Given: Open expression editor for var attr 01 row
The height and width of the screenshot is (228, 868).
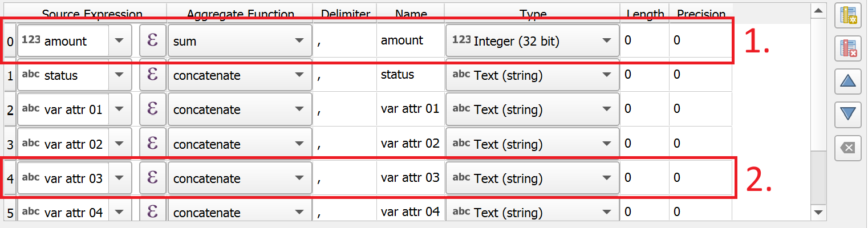Looking at the screenshot, I should 152,109.
